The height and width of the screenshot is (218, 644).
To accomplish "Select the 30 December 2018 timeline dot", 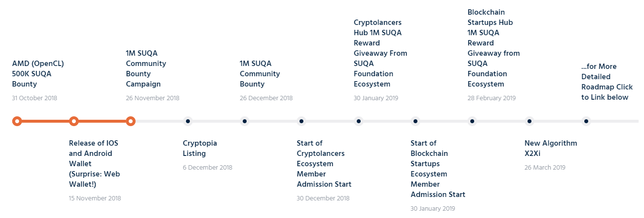I will click(301, 121).
